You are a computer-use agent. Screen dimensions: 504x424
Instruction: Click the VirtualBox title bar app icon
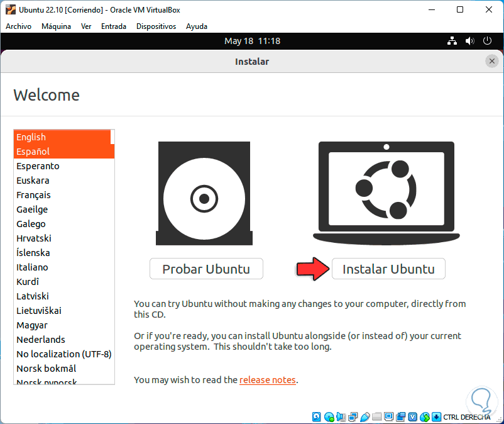10,9
